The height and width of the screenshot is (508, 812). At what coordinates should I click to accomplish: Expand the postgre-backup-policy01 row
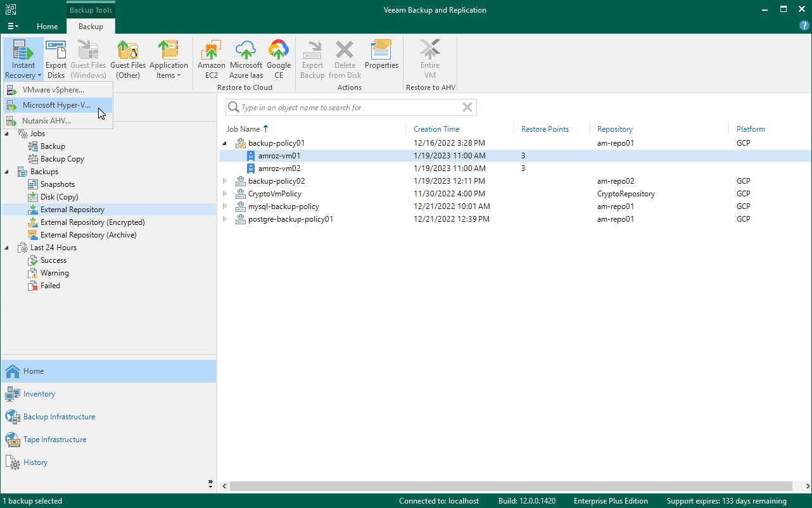(x=224, y=219)
